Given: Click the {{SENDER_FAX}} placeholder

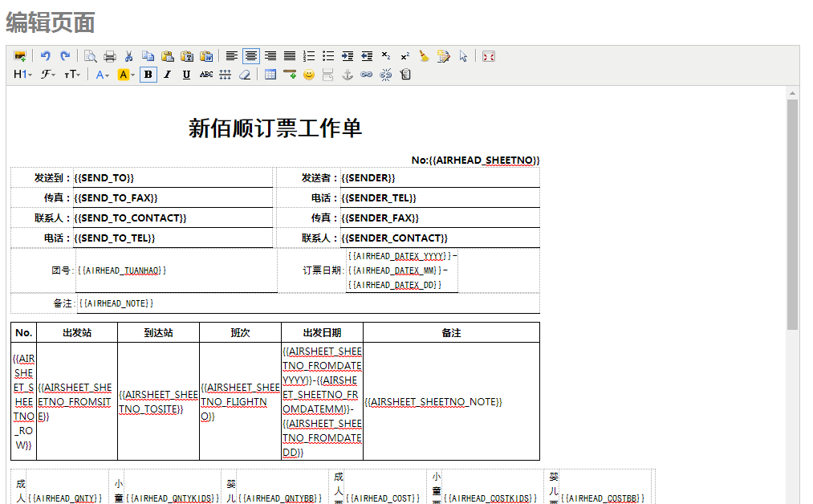Looking at the screenshot, I should [x=380, y=218].
